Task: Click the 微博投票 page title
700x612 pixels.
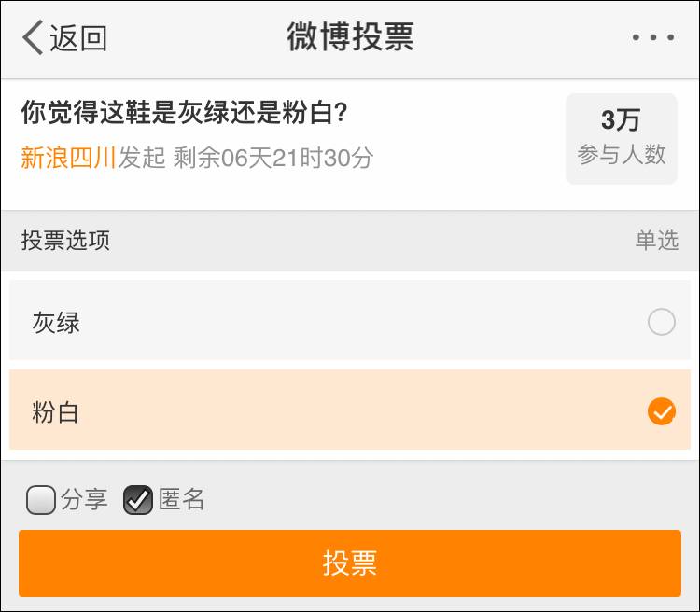Action: tap(350, 37)
